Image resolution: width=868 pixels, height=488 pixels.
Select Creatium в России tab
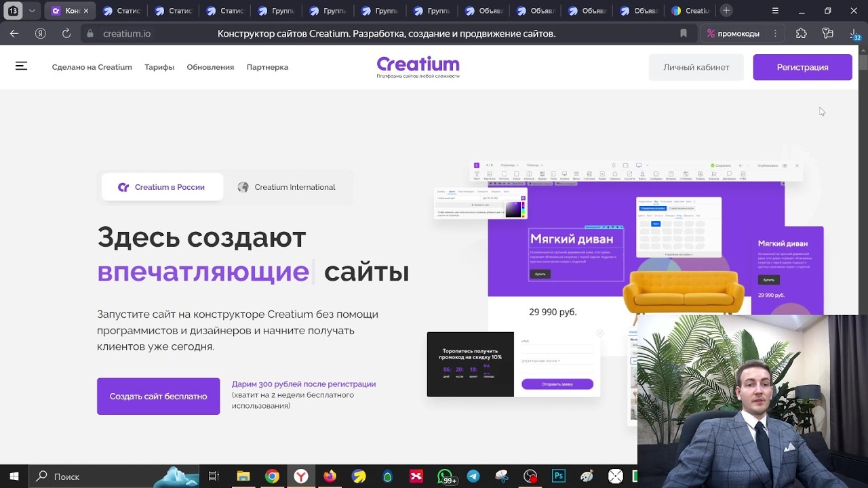click(x=162, y=187)
